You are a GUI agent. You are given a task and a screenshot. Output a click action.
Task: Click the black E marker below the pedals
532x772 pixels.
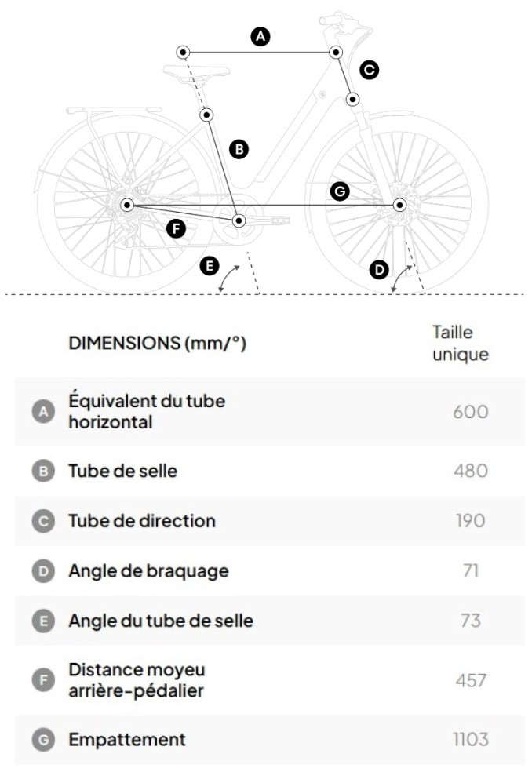point(210,267)
